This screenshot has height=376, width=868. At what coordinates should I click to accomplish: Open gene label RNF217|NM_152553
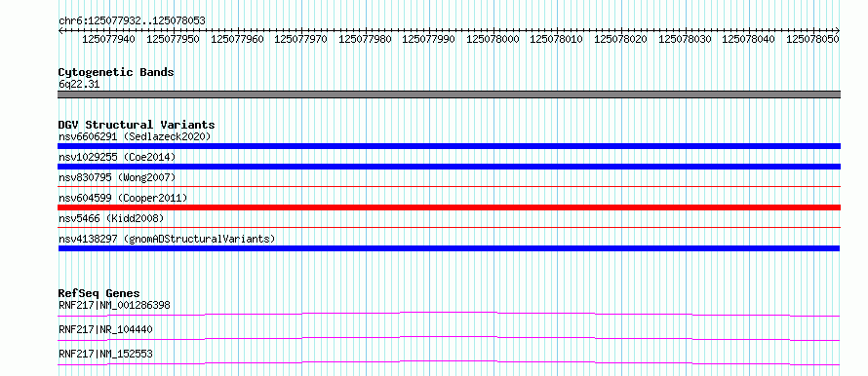105,354
